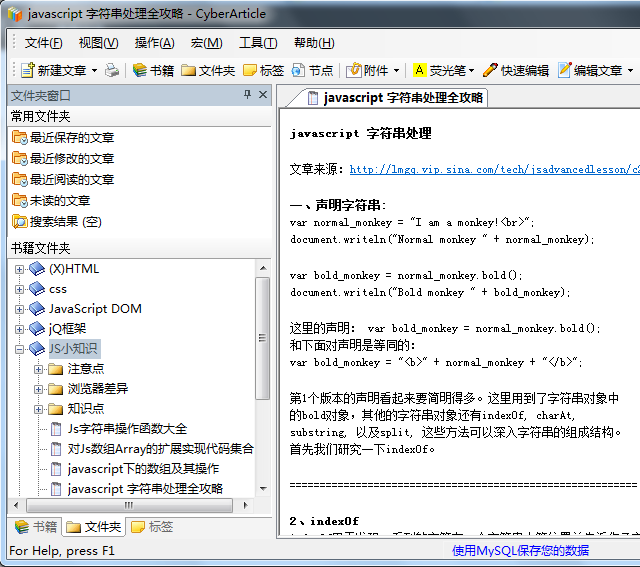Click the printer icon in toolbar
Image resolution: width=640 pixels, height=567 pixels.
click(112, 70)
